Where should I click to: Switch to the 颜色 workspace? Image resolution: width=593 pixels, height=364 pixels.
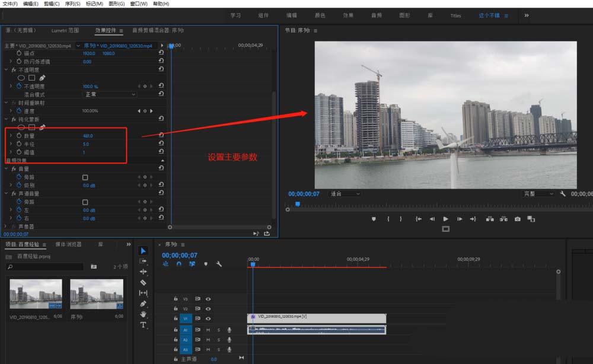tap(320, 15)
